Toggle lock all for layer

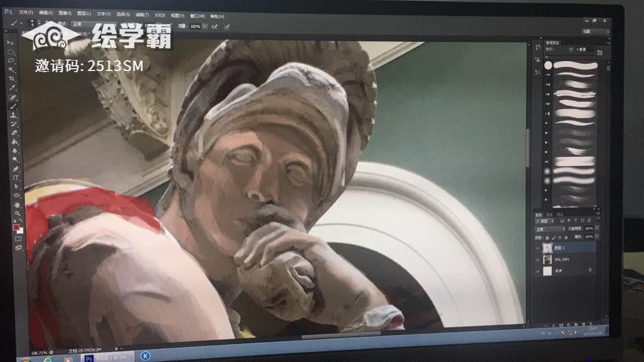(565, 238)
